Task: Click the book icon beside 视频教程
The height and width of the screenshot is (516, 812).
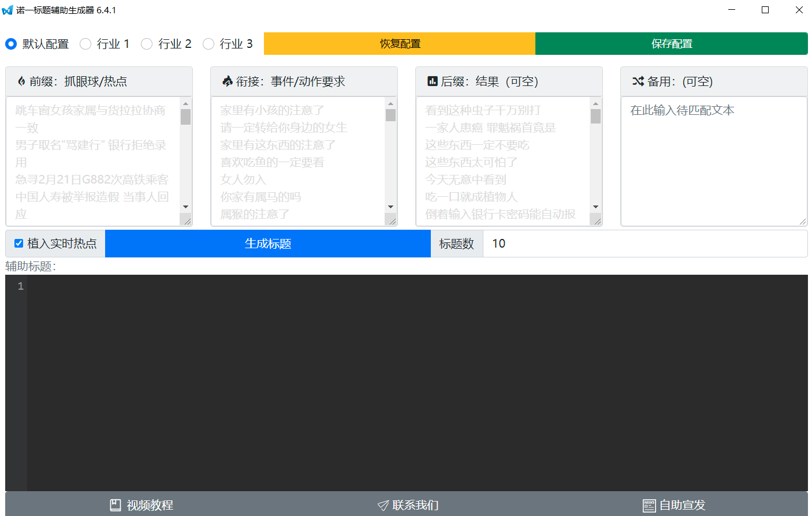Action: coord(116,505)
